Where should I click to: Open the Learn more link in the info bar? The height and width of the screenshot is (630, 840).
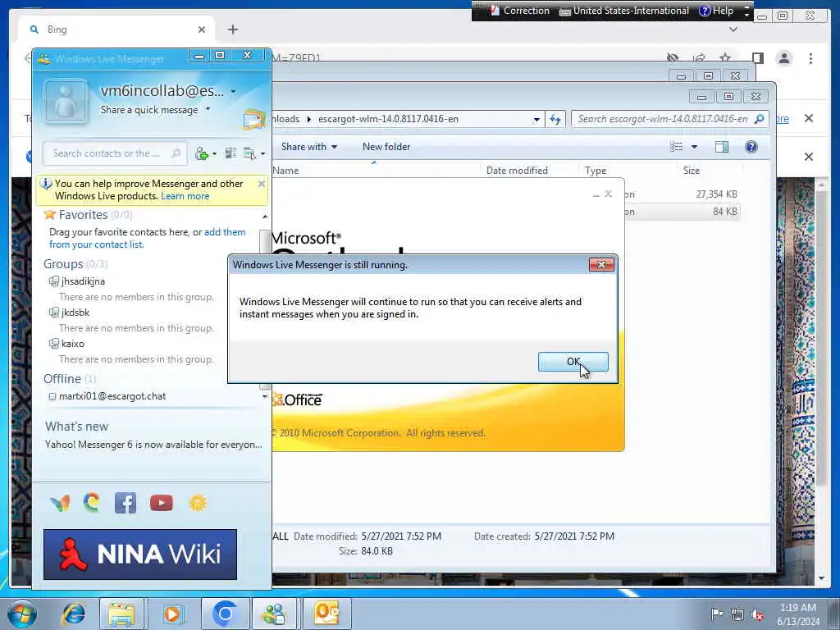coord(185,196)
